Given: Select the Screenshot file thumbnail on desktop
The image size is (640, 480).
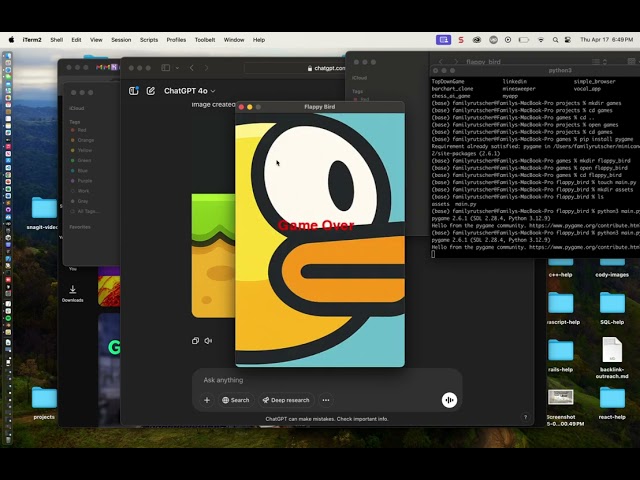Looking at the screenshot, I should coord(560,397).
